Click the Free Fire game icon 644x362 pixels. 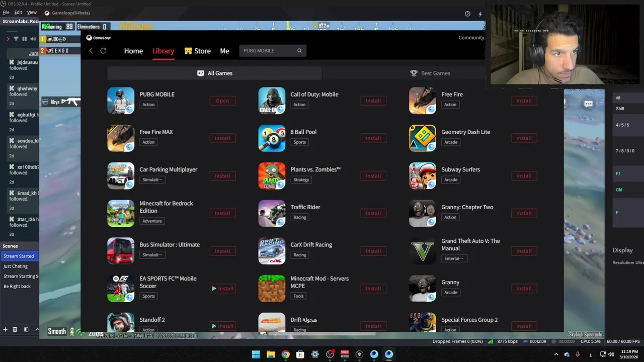[423, 101]
